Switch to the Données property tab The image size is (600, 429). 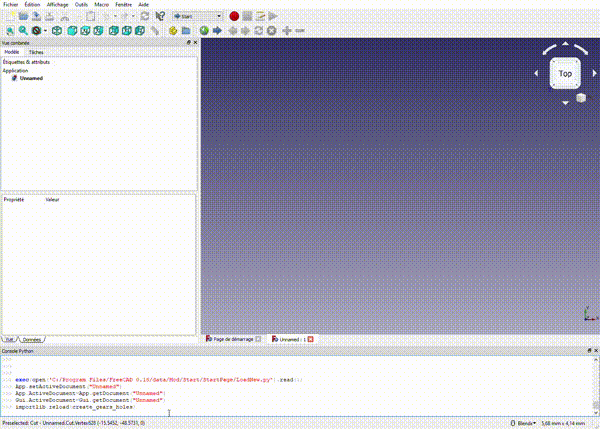coord(32,339)
